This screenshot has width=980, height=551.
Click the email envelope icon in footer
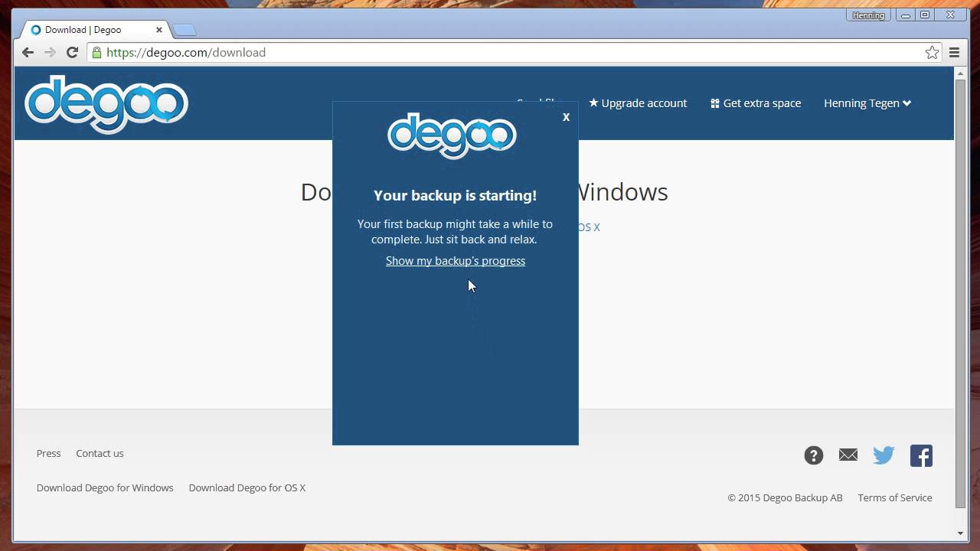(848, 455)
